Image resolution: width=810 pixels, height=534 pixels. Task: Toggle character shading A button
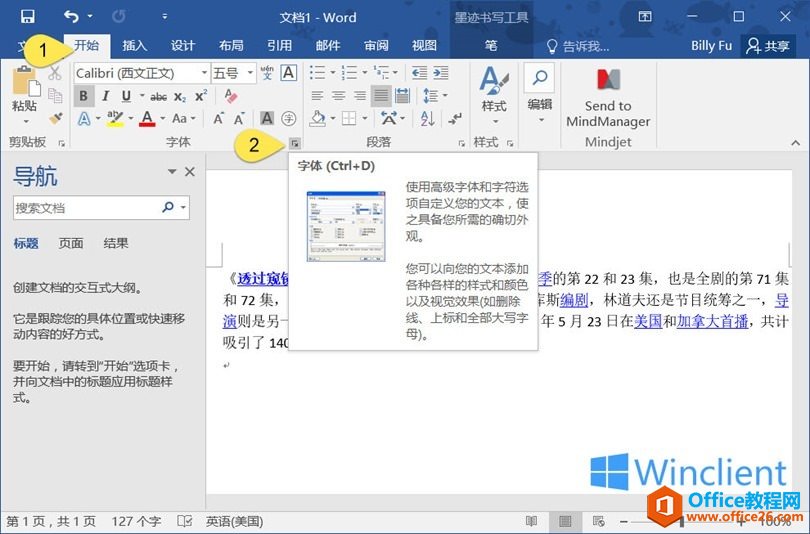(x=267, y=119)
